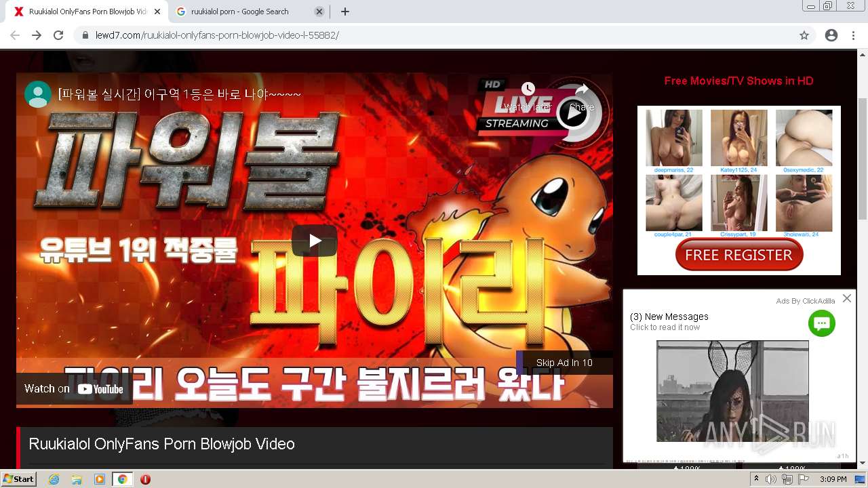The width and height of the screenshot is (868, 488).
Task: Click the Chrome taskbar icon
Action: pyautogui.click(x=123, y=479)
